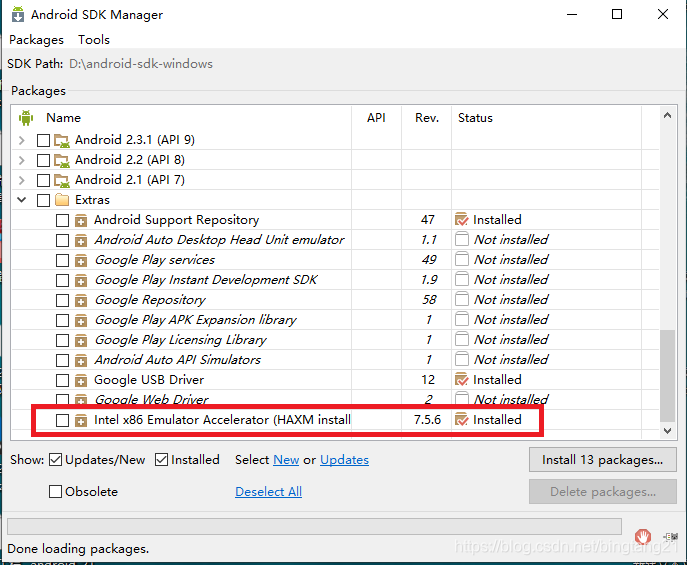The height and width of the screenshot is (565, 687).
Task: Sort by the Name column header
Action: (x=64, y=118)
